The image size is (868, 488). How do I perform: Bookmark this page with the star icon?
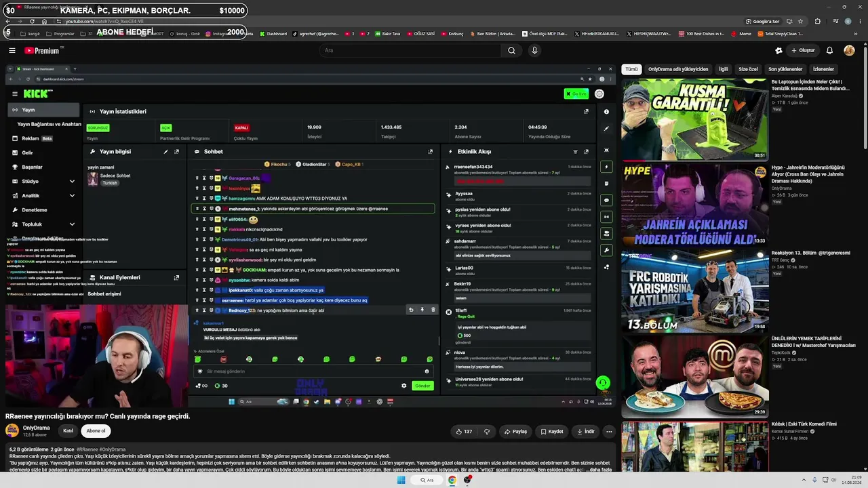(x=800, y=22)
